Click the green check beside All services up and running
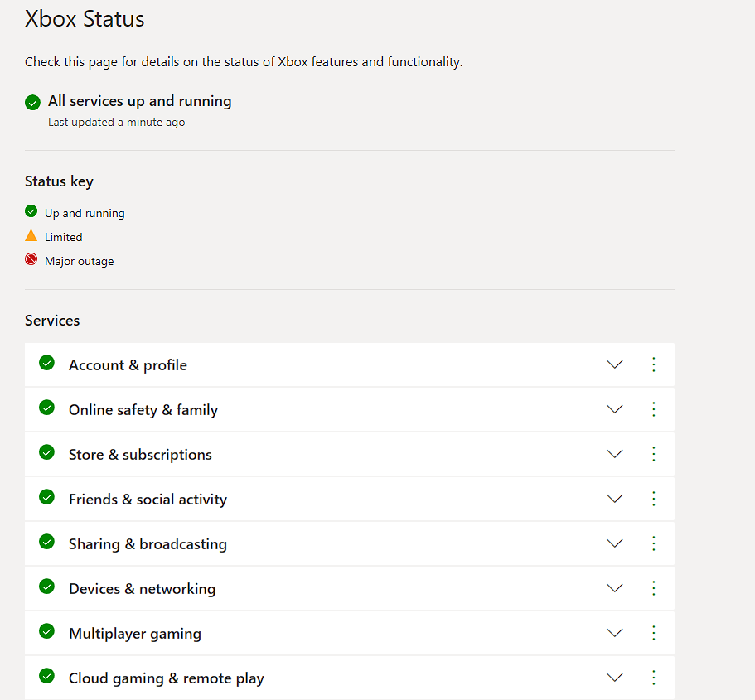Screen dimensions: 755x700 click(x=33, y=102)
